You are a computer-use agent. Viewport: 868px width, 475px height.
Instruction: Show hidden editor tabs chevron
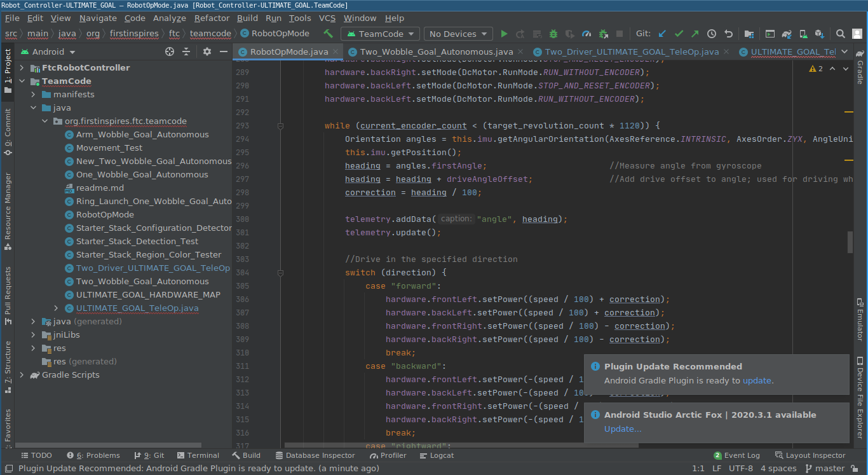click(x=844, y=52)
